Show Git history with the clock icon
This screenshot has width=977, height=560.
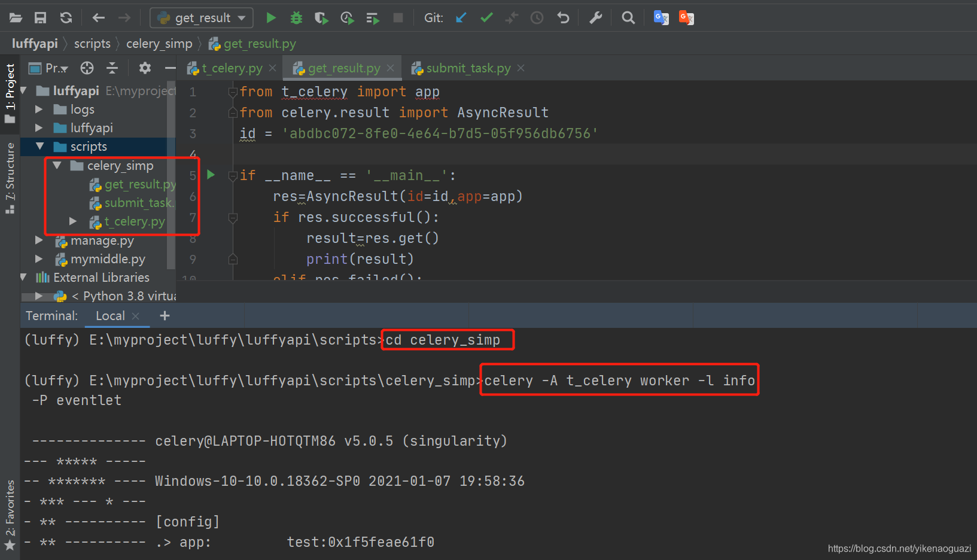click(x=537, y=18)
